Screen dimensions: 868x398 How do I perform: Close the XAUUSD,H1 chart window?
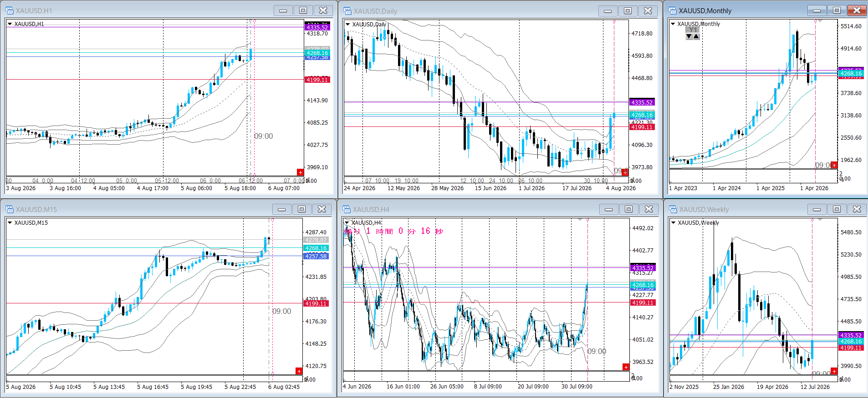point(323,10)
